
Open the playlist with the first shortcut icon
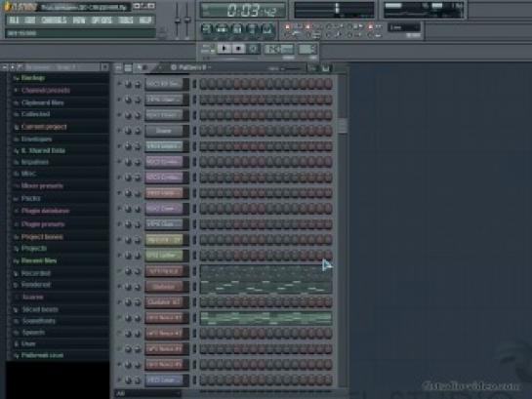coord(207,29)
